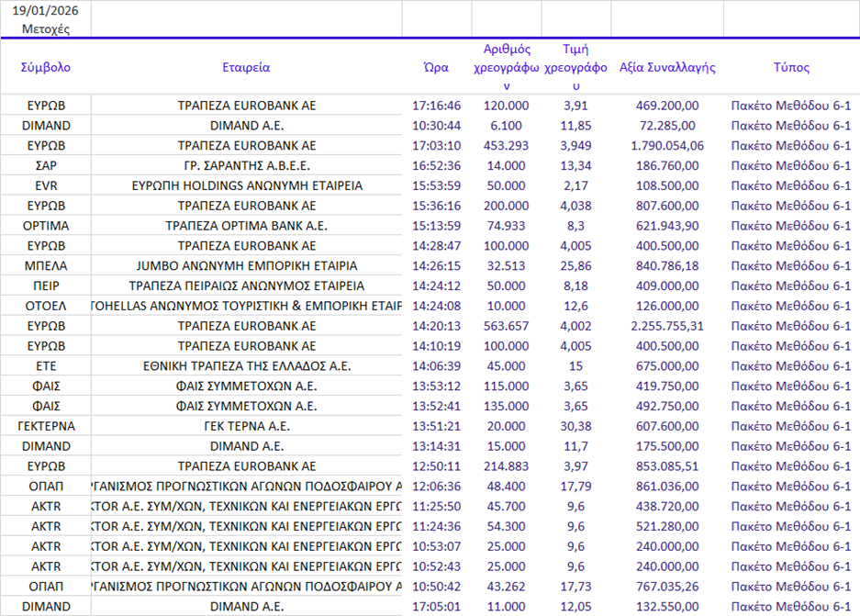Select value cell 72.285,00
This screenshot has height=616, width=860.
click(x=667, y=126)
